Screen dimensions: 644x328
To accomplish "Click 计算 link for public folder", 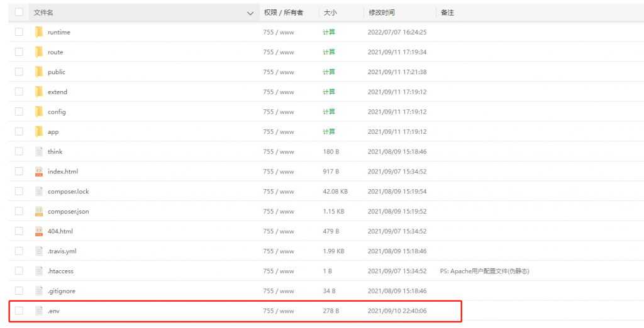I will coord(329,72).
